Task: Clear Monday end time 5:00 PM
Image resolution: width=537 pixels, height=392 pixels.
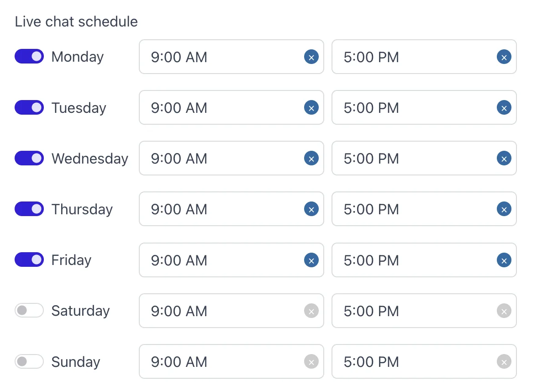Action: pos(504,57)
